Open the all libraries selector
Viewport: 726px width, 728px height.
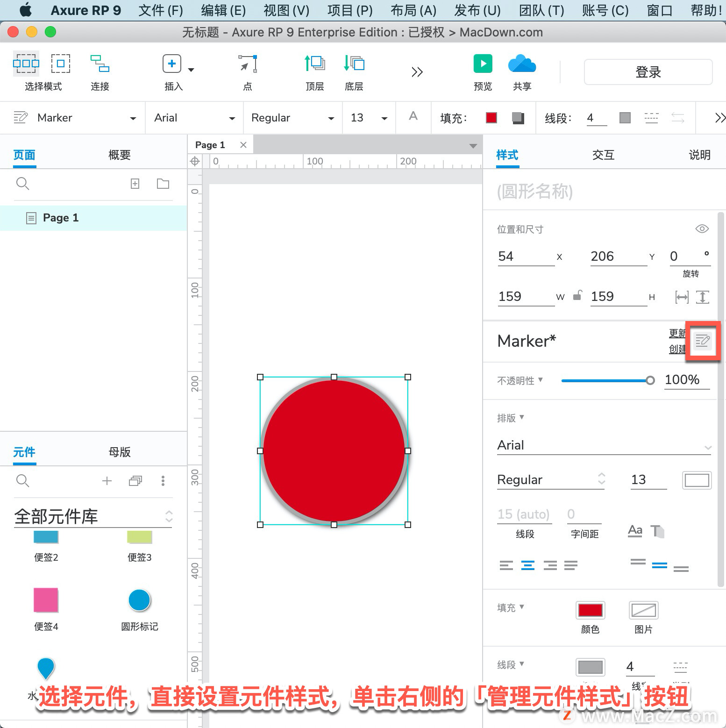(x=93, y=516)
